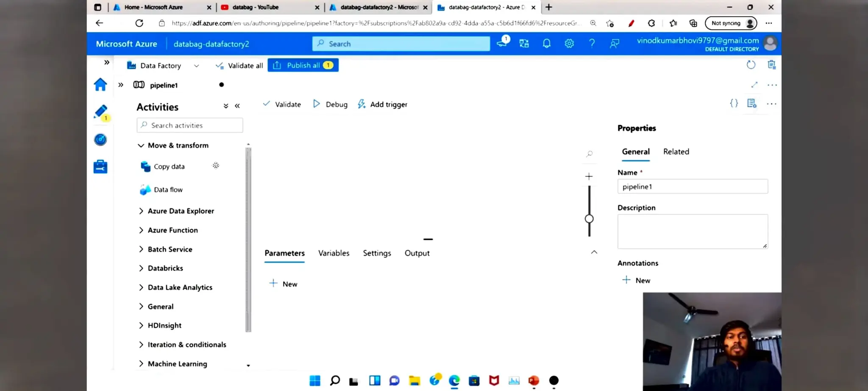
Task: Click Validate in pipeline toolbar
Action: click(282, 104)
